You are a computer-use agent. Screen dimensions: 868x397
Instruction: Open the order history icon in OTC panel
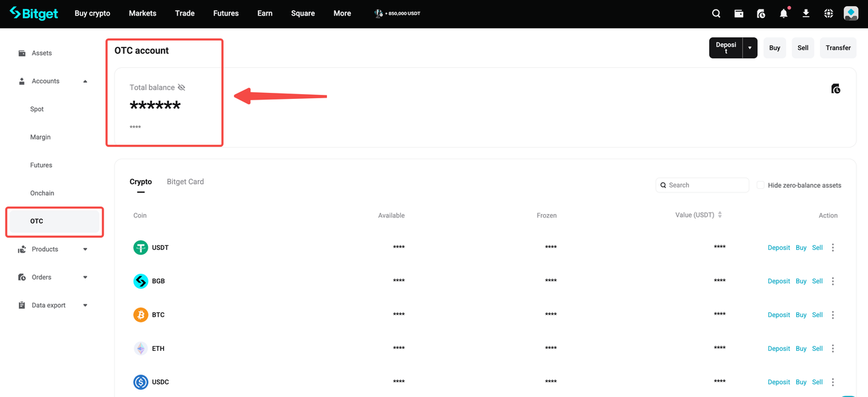coord(835,87)
